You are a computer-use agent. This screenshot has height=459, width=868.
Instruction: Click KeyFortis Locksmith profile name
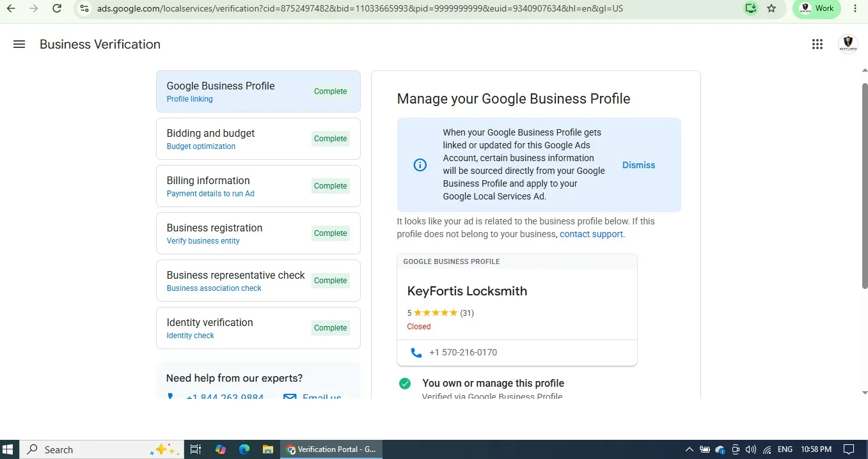[x=467, y=291]
